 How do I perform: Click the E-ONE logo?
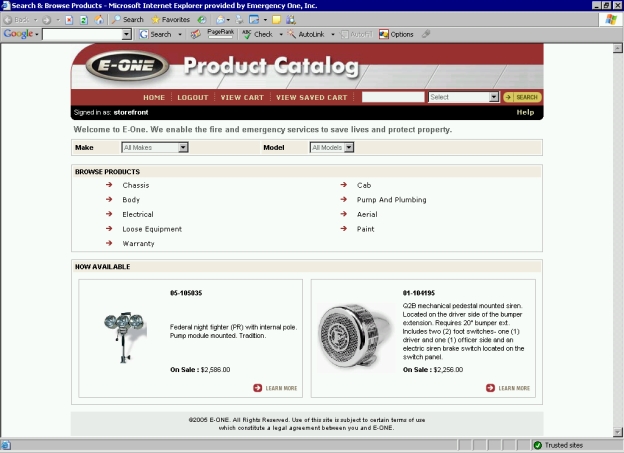[127, 65]
